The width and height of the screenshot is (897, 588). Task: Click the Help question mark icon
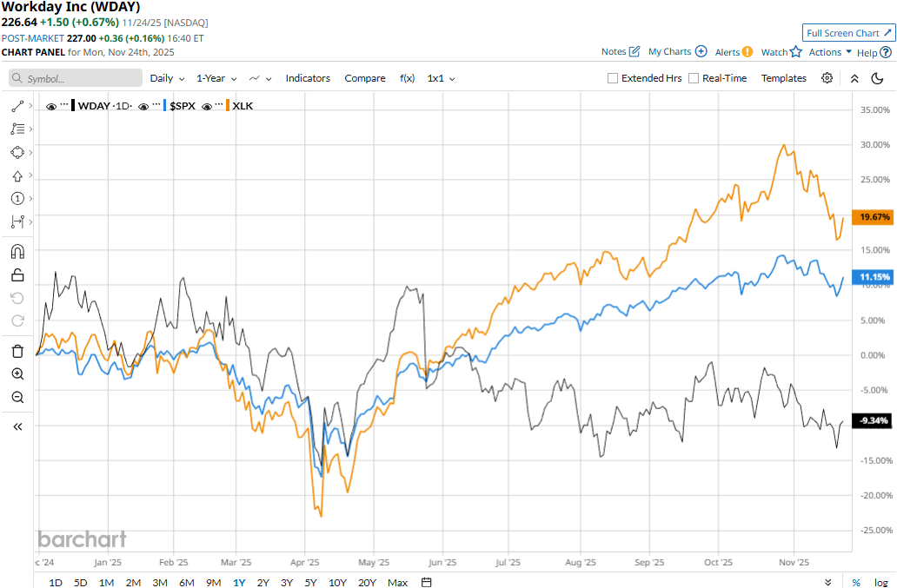pyautogui.click(x=885, y=53)
